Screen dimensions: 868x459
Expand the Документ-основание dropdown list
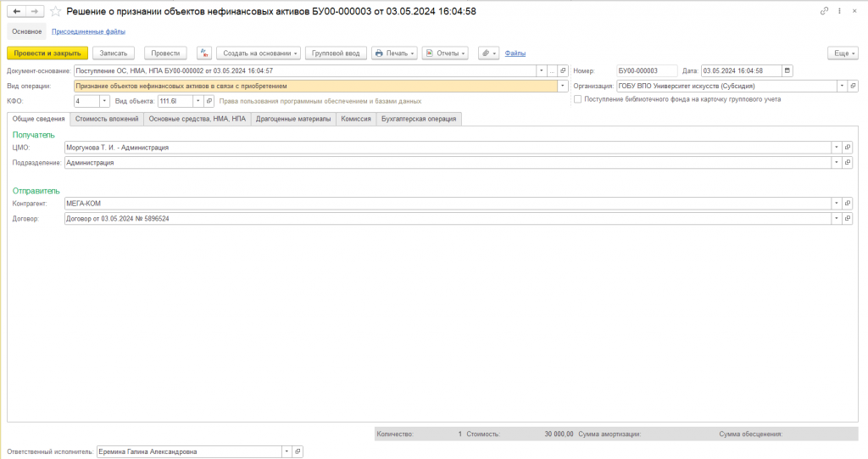tap(542, 71)
